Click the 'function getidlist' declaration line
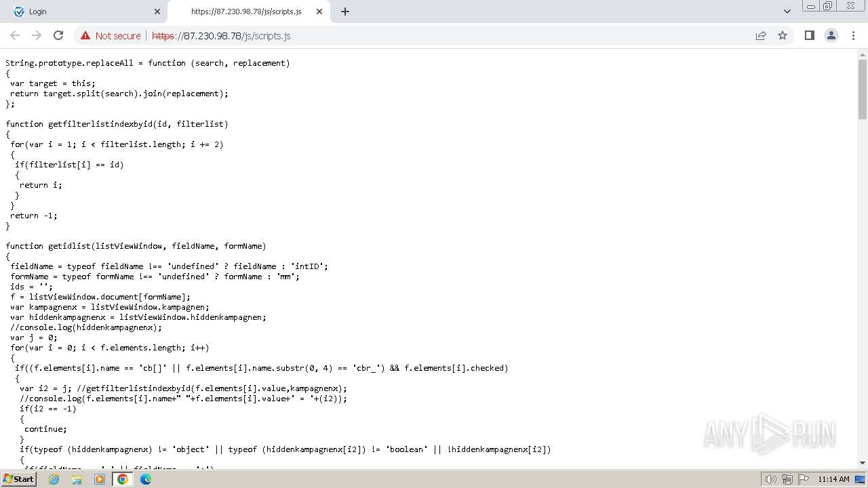The width and height of the screenshot is (868, 488). tap(136, 246)
